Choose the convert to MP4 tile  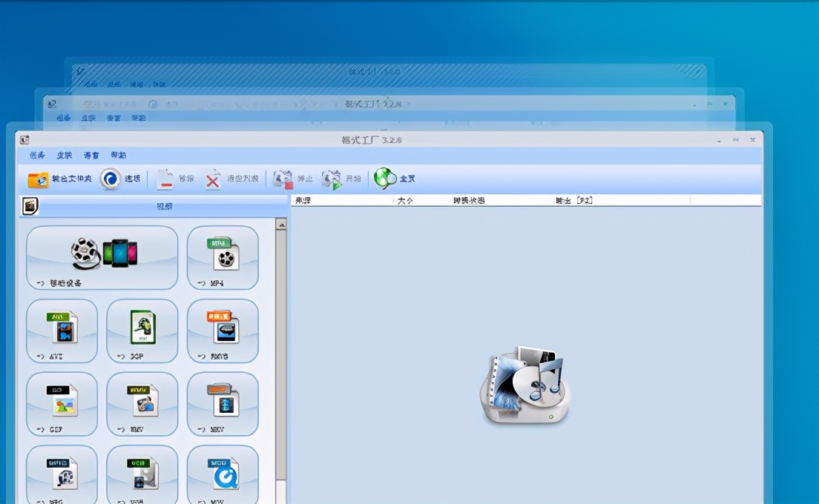coord(223,257)
